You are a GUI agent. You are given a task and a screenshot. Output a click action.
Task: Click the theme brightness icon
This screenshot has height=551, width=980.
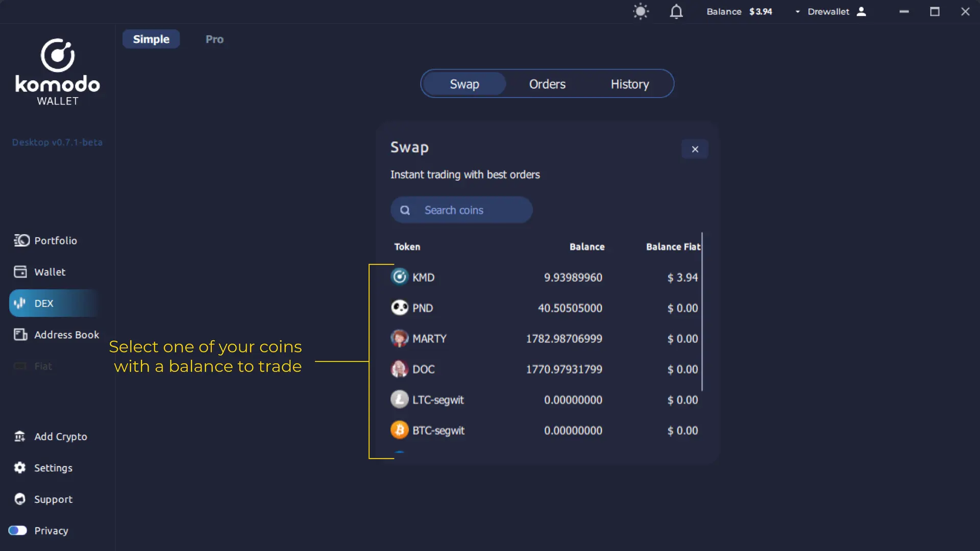coord(641,11)
